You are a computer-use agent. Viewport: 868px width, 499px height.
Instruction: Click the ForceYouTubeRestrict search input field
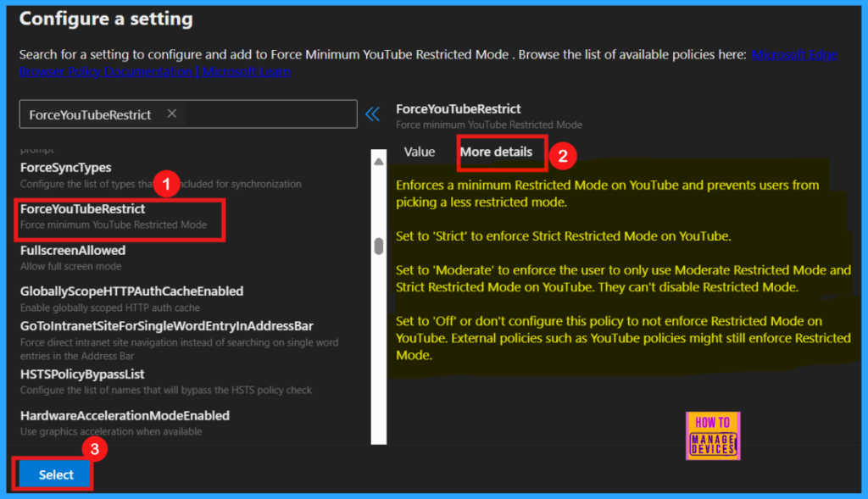tap(188, 114)
